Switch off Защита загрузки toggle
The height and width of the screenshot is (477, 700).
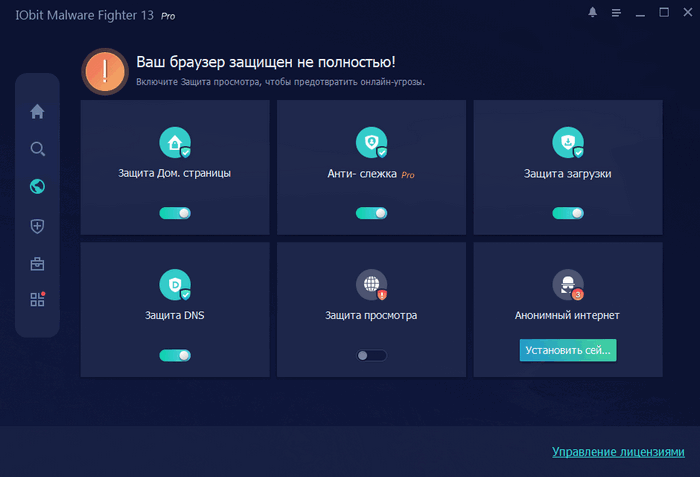[568, 213]
